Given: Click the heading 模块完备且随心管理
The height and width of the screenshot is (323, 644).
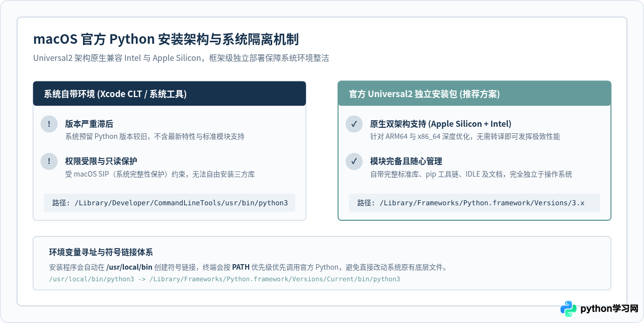Looking at the screenshot, I should coord(407,161).
